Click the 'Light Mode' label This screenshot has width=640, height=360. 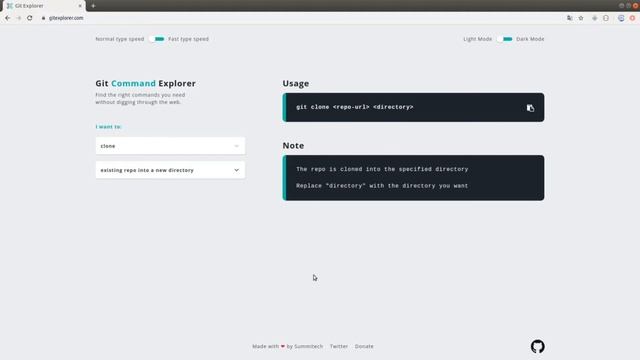pyautogui.click(x=478, y=39)
